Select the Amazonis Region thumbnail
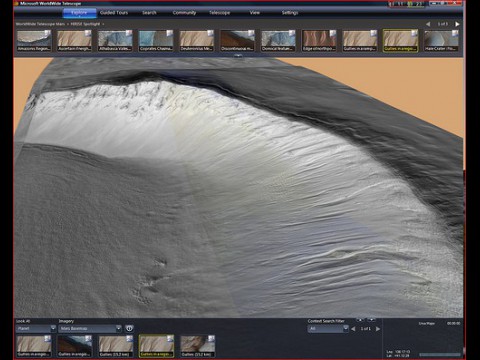 tap(34, 41)
